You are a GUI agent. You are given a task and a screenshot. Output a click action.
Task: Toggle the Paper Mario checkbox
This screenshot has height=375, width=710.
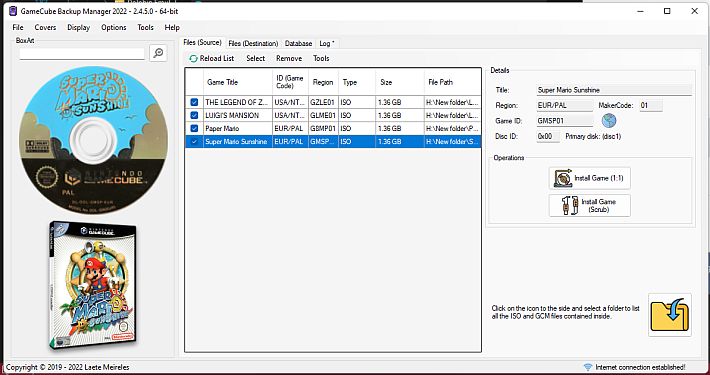point(194,129)
